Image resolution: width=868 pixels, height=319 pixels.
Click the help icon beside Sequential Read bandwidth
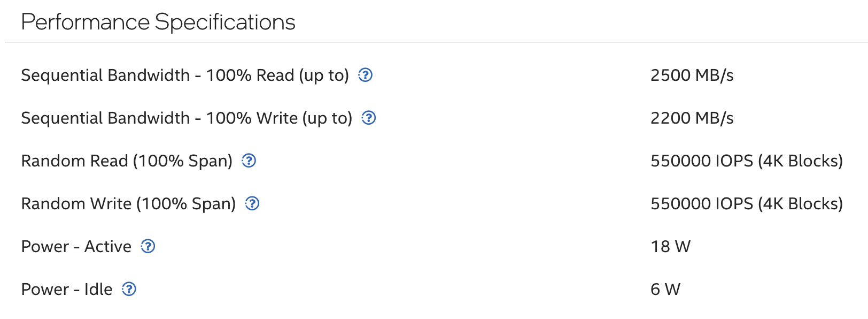[x=365, y=75]
